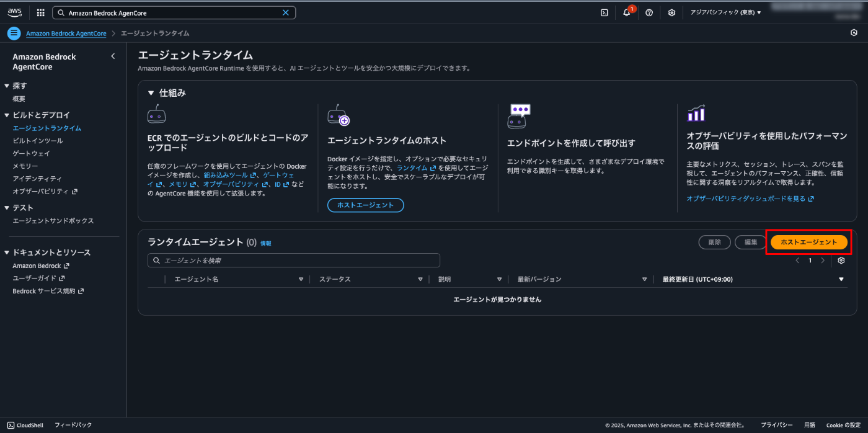
Task: Select メモリー in the sidebar
Action: pos(25,166)
